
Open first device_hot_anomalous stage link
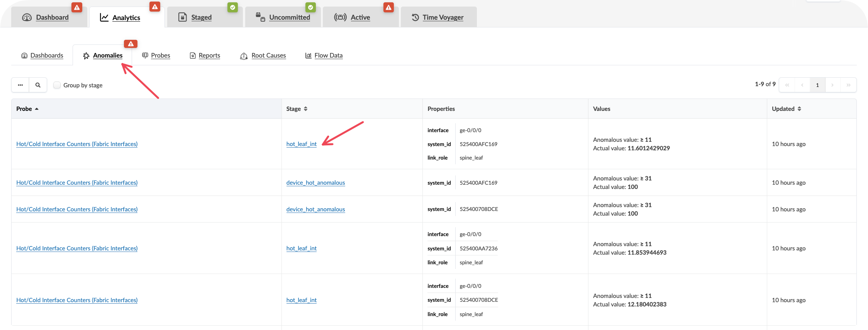tap(315, 183)
